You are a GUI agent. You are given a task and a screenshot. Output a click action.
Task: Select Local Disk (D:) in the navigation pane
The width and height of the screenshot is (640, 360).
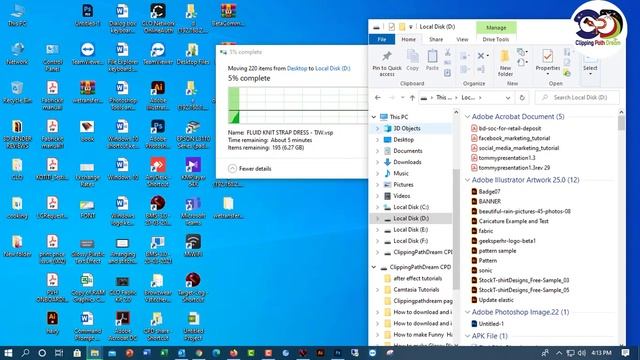point(412,218)
